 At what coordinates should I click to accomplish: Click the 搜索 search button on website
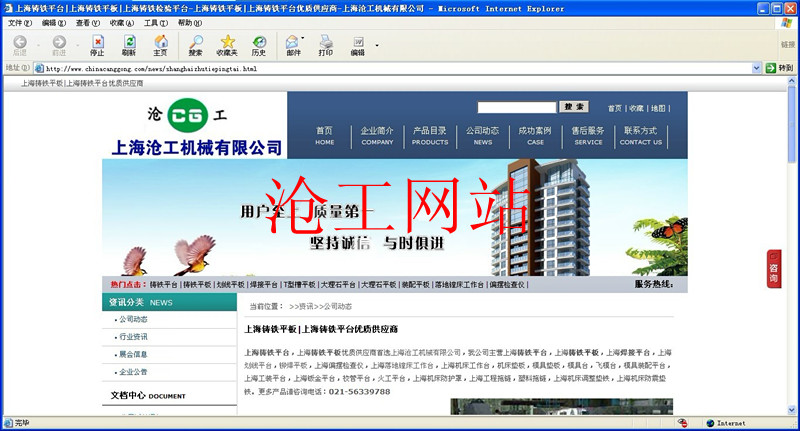tap(574, 107)
